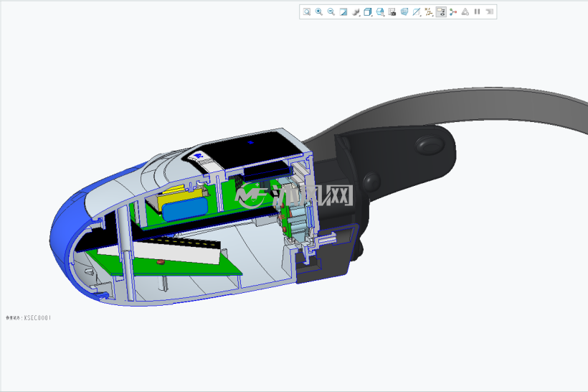Open the Saved Orientations dropdown

pyautogui.click(x=380, y=12)
